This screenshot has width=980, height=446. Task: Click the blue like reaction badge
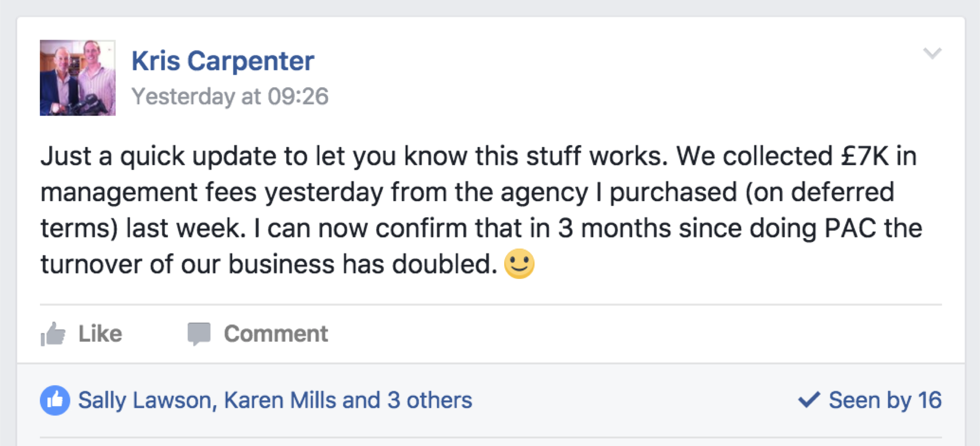click(55, 400)
